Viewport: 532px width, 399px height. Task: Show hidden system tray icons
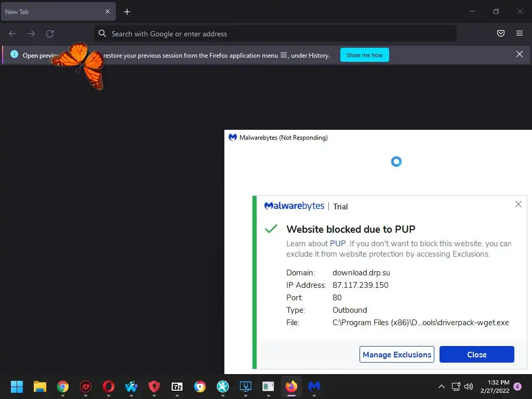(442, 387)
